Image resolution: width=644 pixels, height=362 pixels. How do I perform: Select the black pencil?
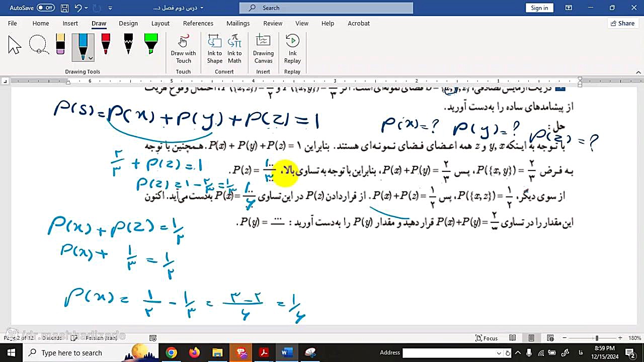[x=128, y=44]
